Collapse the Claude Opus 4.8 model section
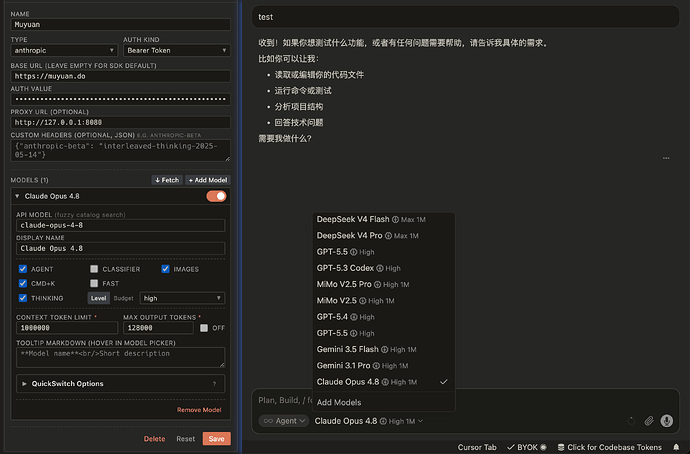The height and width of the screenshot is (454, 690). tap(17, 196)
